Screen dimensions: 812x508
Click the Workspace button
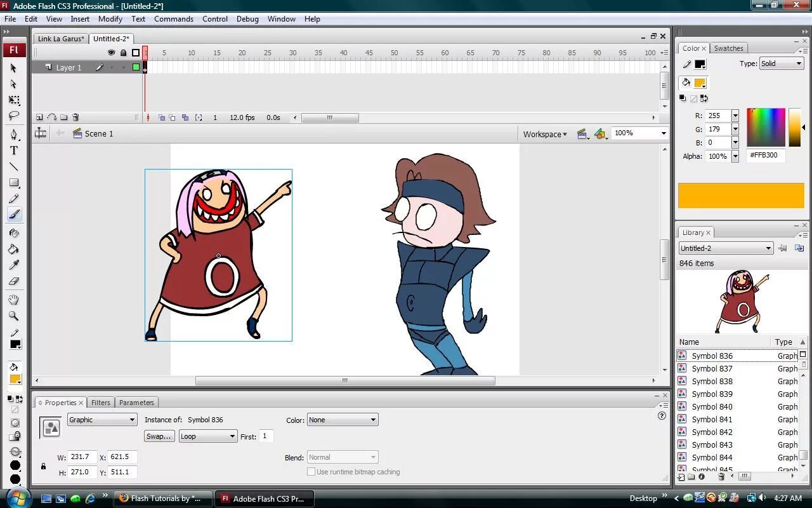(x=544, y=134)
